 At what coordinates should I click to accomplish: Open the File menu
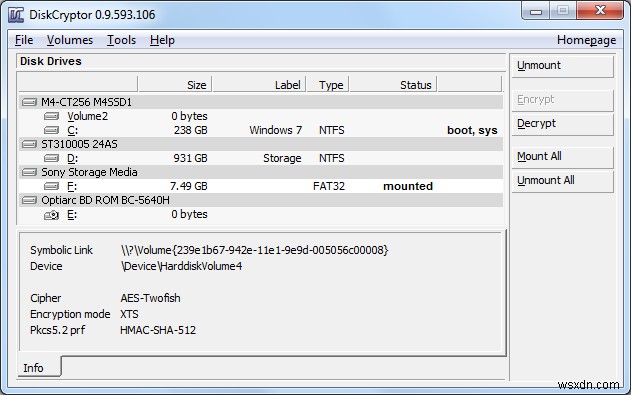tap(24, 40)
